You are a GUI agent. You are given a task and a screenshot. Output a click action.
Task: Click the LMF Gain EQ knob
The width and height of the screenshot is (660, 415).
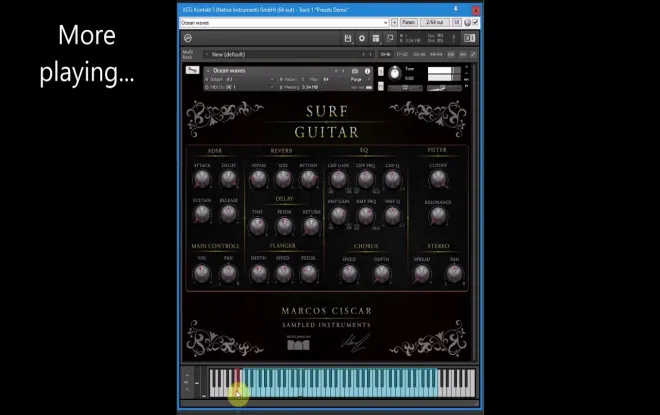[338, 180]
